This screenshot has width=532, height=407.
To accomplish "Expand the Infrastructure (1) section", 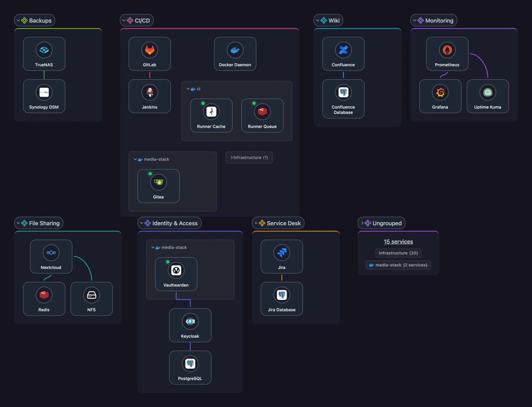I will click(x=249, y=157).
